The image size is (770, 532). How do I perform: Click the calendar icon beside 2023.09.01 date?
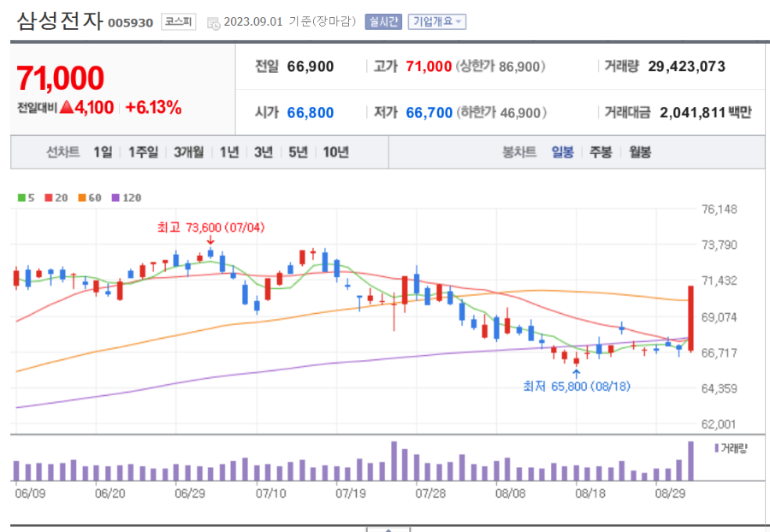coord(214,22)
